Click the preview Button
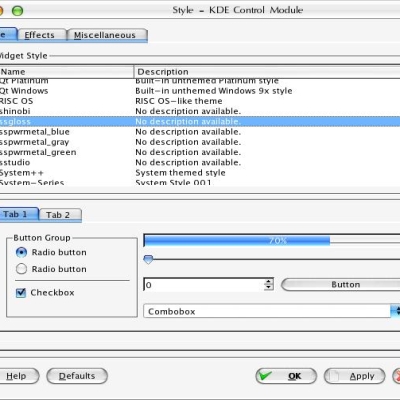The width and height of the screenshot is (400, 400). 341,285
